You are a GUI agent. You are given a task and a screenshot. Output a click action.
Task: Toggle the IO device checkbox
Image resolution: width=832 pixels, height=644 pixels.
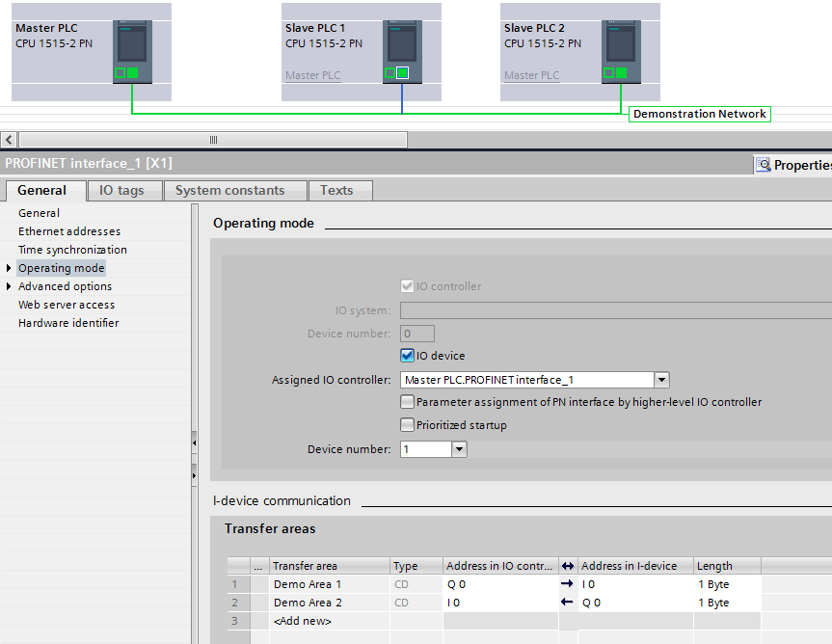(x=407, y=356)
